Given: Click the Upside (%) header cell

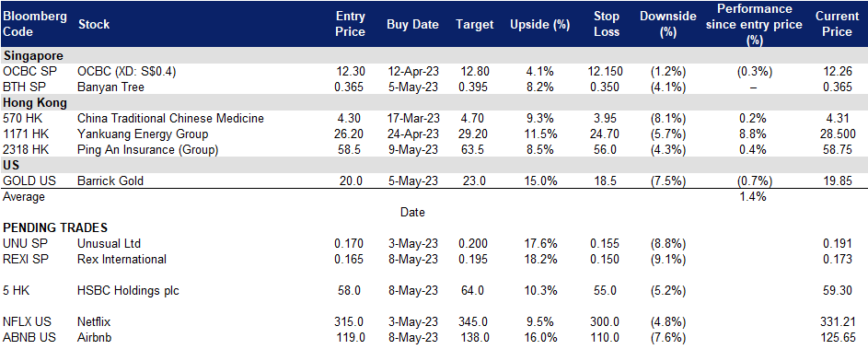Looking at the screenshot, I should 533,24.
